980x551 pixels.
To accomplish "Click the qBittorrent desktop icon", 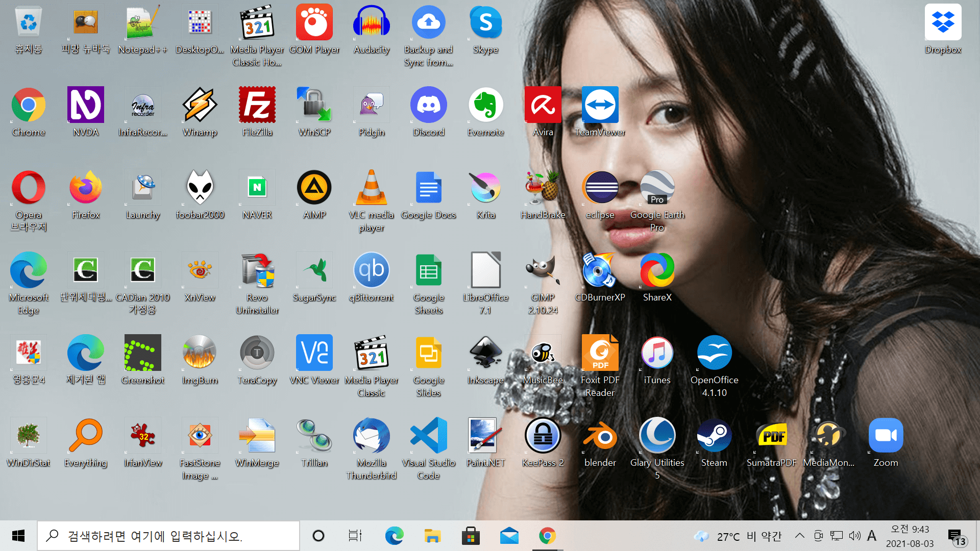I will [x=372, y=278].
